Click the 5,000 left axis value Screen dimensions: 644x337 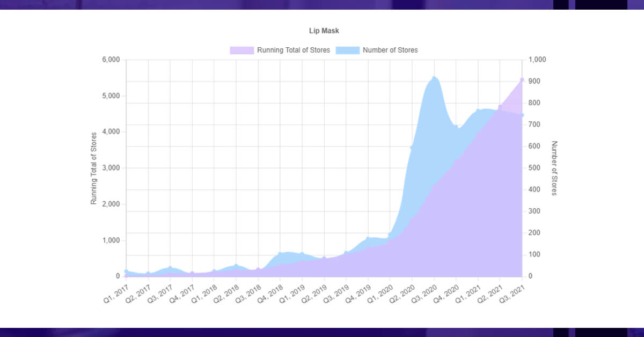(111, 96)
